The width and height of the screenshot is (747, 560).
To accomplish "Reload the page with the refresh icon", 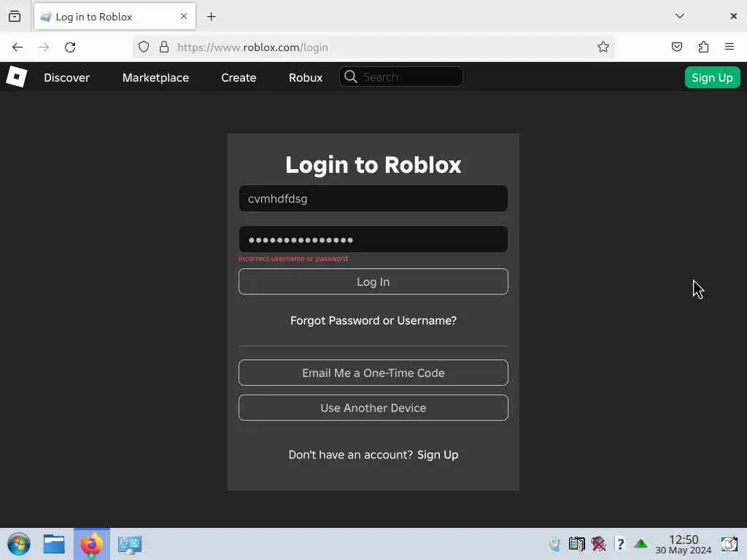I will pos(70,47).
